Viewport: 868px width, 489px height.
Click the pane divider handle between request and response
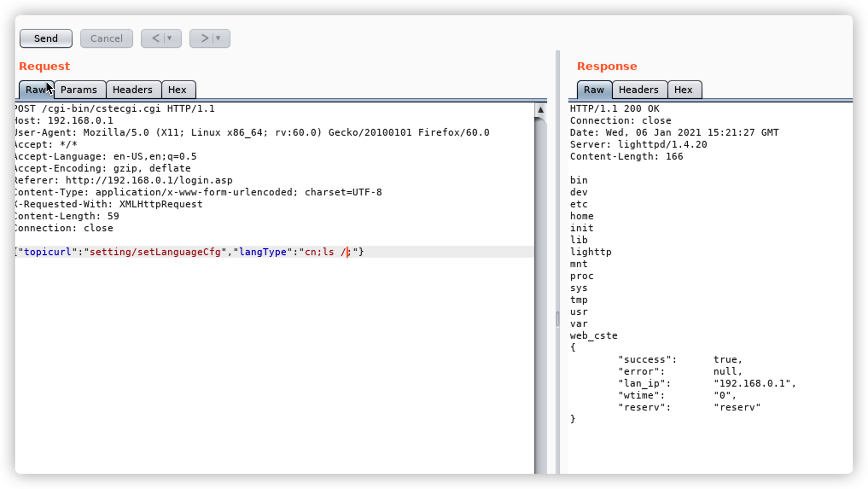pos(557,319)
